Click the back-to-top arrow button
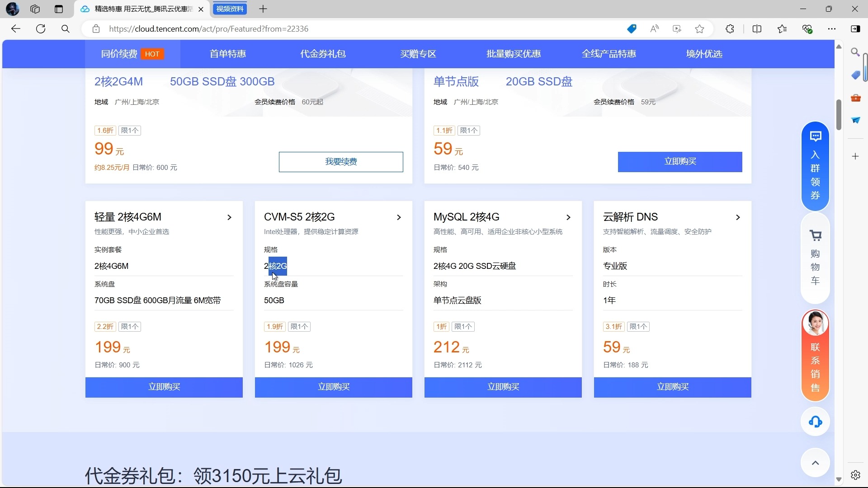Viewport: 868px width, 488px height. (815, 463)
